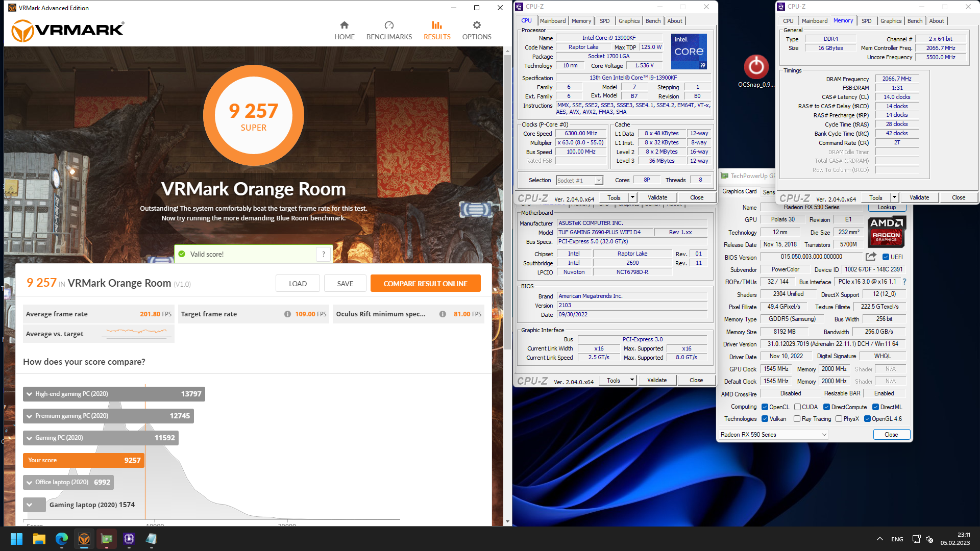Screen dimensions: 980x551
Task: Click the ENG language indicator
Action: [897, 539]
